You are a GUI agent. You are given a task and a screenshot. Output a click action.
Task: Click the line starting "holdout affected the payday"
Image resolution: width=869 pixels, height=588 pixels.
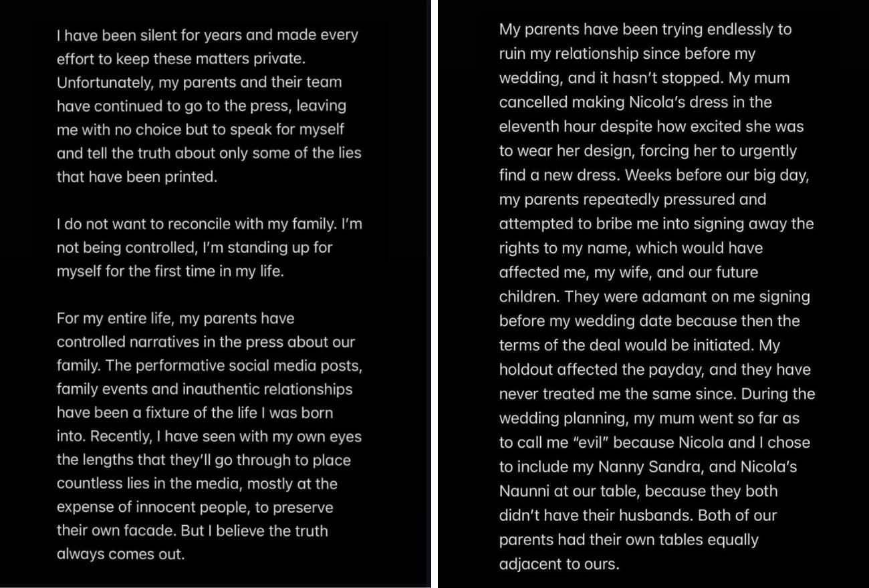[654, 370]
